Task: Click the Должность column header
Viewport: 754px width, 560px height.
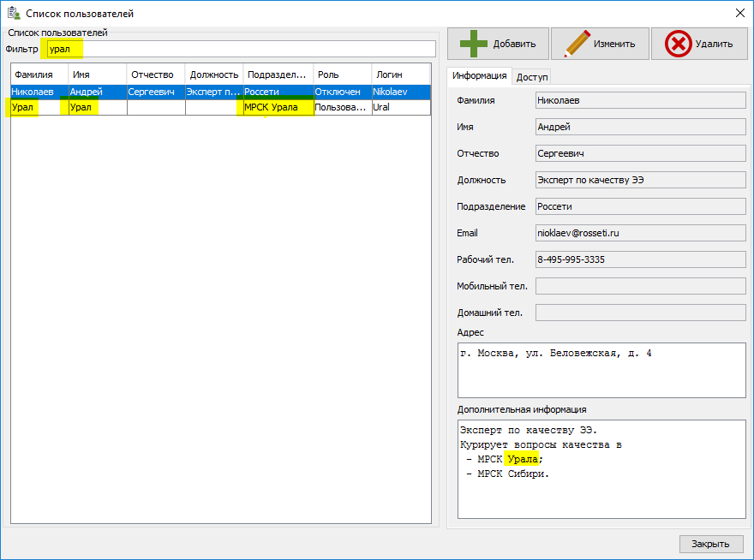Action: pyautogui.click(x=214, y=75)
